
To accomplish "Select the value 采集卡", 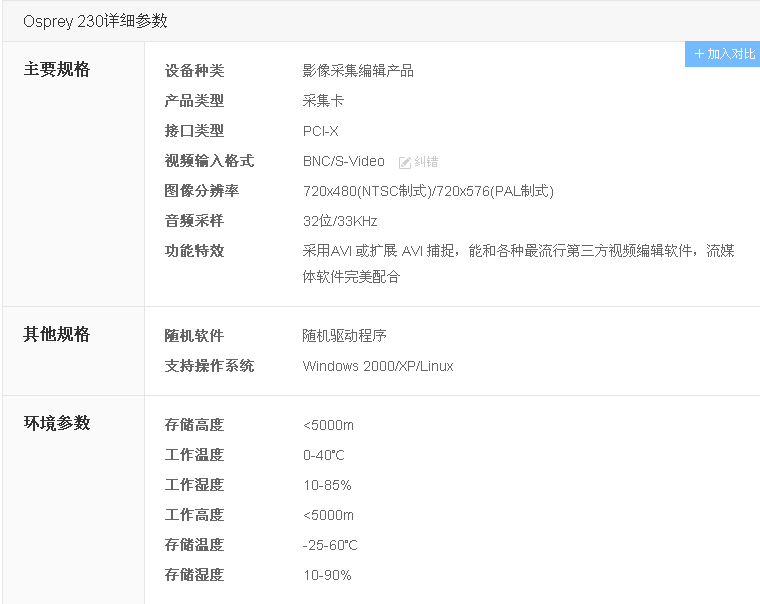I will coord(323,101).
